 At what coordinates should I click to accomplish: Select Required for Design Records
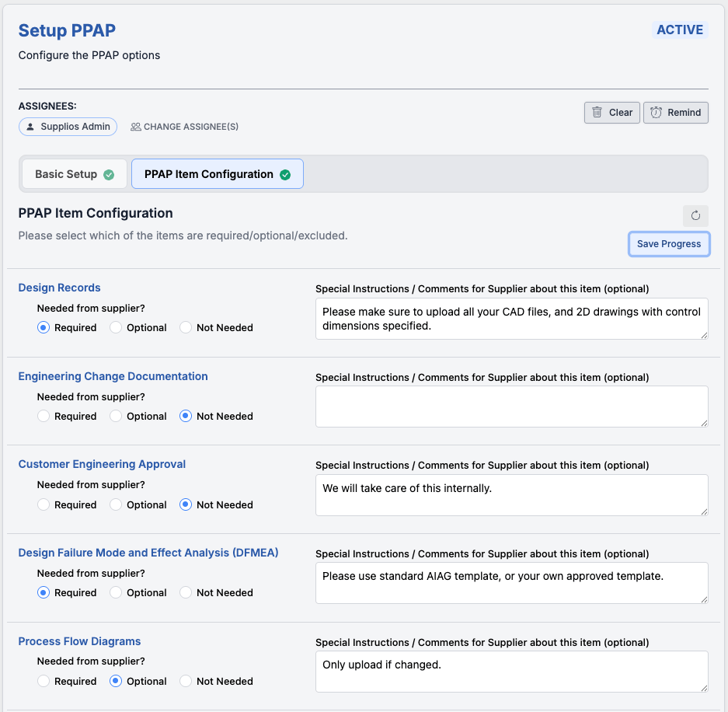(44, 327)
